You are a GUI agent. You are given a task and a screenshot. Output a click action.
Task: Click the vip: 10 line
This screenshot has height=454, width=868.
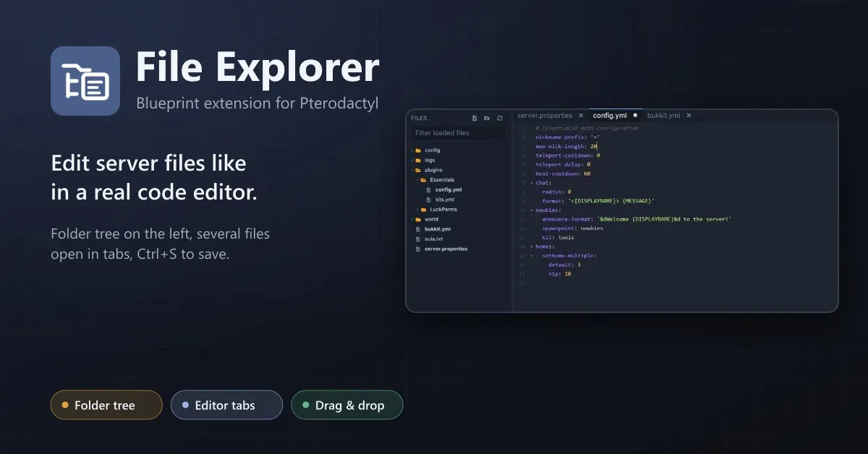pos(560,274)
